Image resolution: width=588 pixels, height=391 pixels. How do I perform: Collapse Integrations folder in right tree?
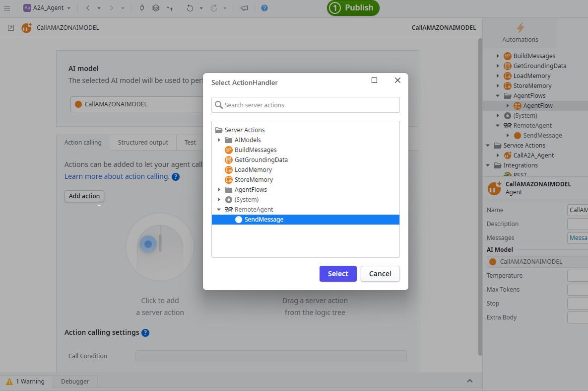tap(488, 165)
